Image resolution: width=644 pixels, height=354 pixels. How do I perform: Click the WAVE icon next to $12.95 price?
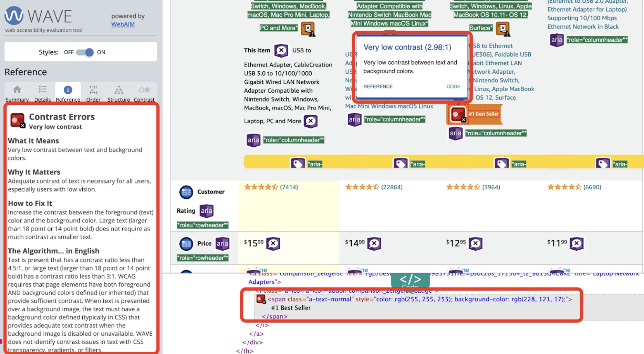click(x=475, y=244)
